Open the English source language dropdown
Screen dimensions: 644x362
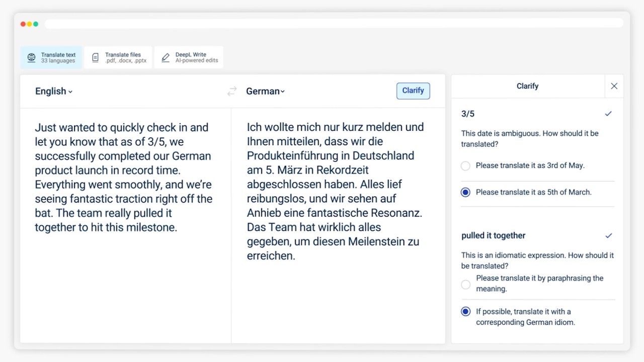(x=54, y=91)
